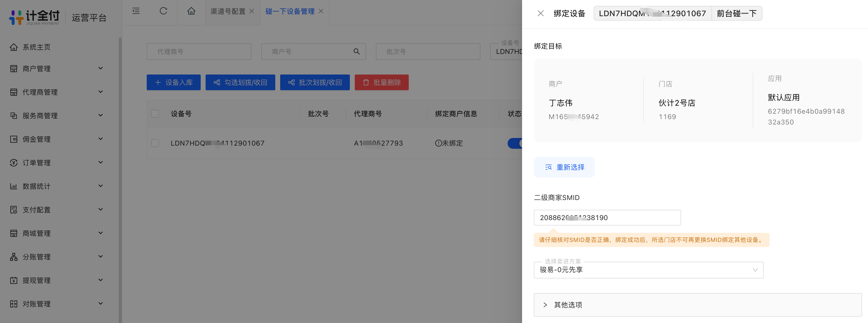
Task: Click the 分账管理 hierarchy icon
Action: pos(13,257)
